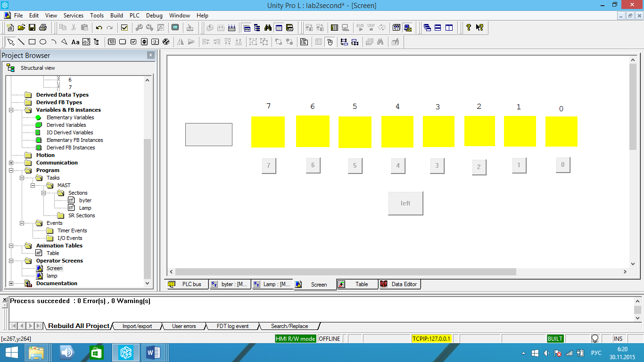Select the spin counter control tool

(144, 42)
